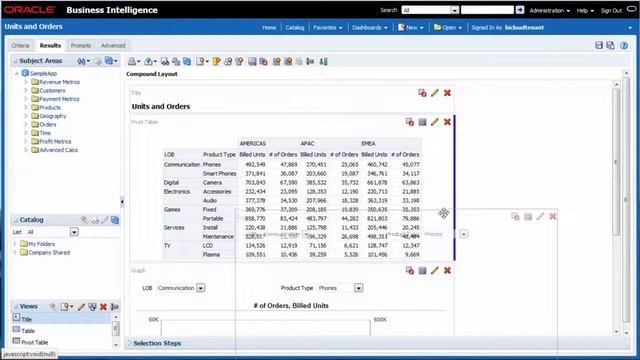The width and height of the screenshot is (640, 360).
Task: Switch to the Advanced tab
Action: 113,45
